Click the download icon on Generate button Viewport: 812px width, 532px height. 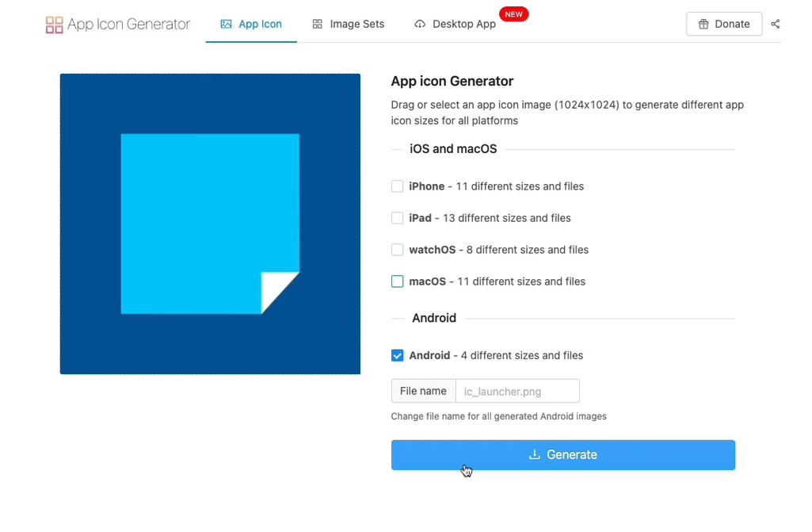pyautogui.click(x=535, y=454)
